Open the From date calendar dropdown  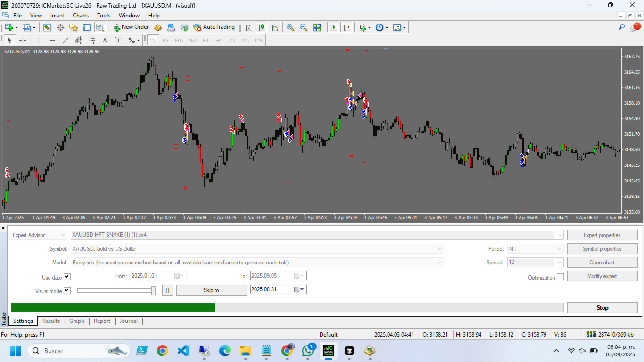[180, 276]
